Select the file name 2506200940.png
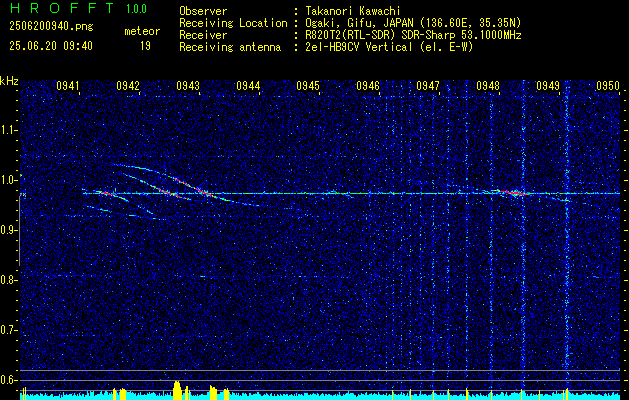The image size is (629, 400). pyautogui.click(x=51, y=27)
